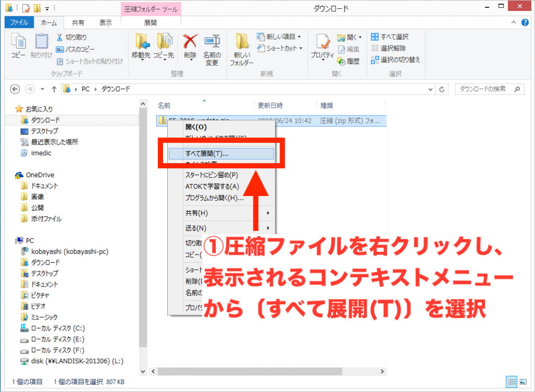
Task: Click the Paste (貼り付け) ribbon icon
Action: pos(41,46)
